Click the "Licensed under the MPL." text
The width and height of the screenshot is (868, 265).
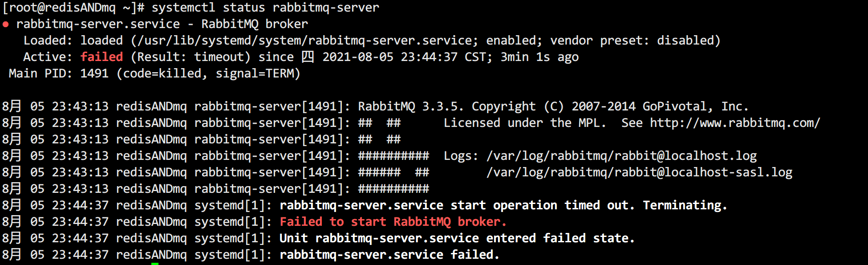[x=524, y=123]
